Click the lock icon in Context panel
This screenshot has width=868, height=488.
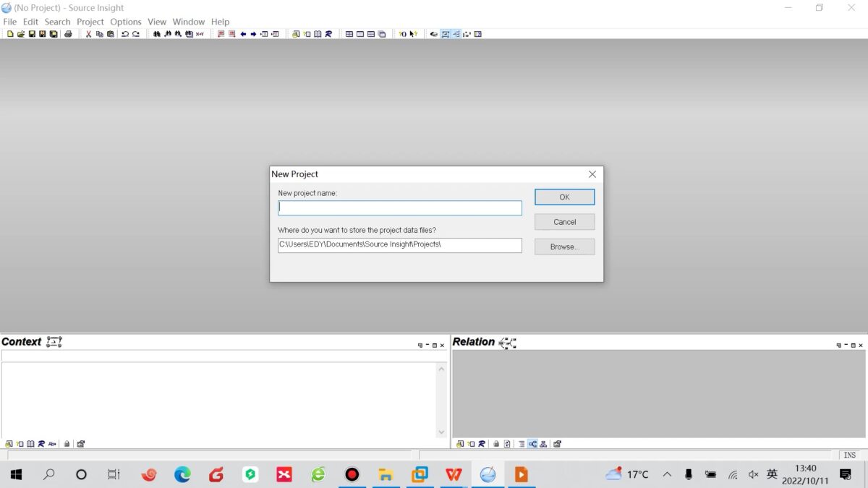pos(67,444)
